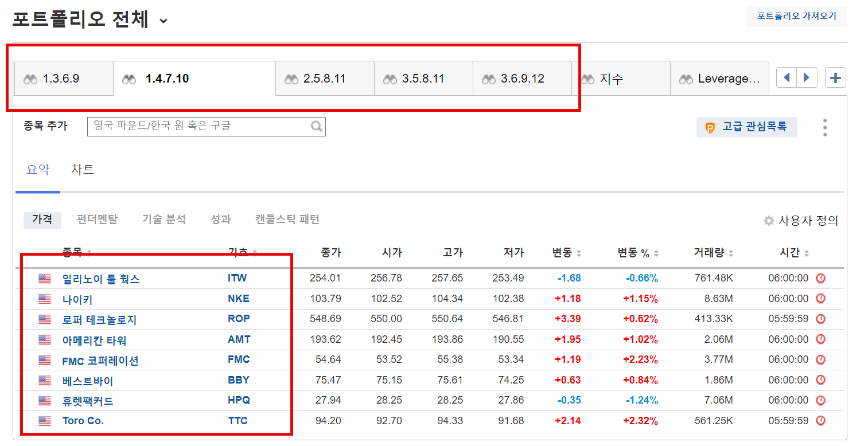Sort table by 변동 % column
Viewport: 868px width, 446px height.
[638, 253]
